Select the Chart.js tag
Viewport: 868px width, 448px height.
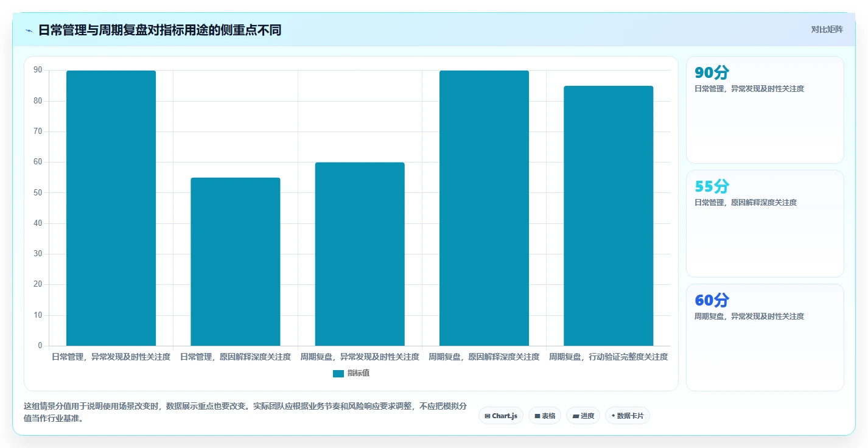click(501, 416)
